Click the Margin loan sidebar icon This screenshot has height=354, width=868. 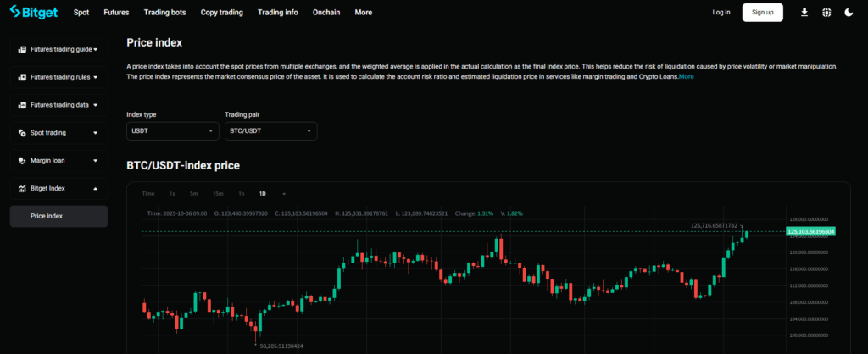click(x=23, y=160)
